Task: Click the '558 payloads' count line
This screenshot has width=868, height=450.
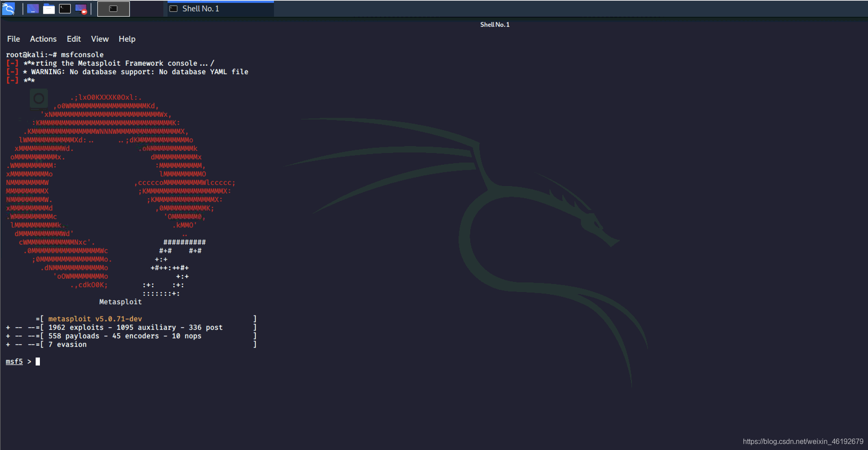Action: (125, 336)
